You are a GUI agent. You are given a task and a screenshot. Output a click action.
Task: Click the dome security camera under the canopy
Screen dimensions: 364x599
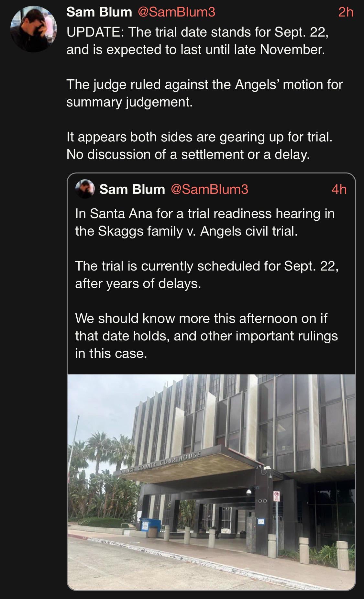click(249, 492)
